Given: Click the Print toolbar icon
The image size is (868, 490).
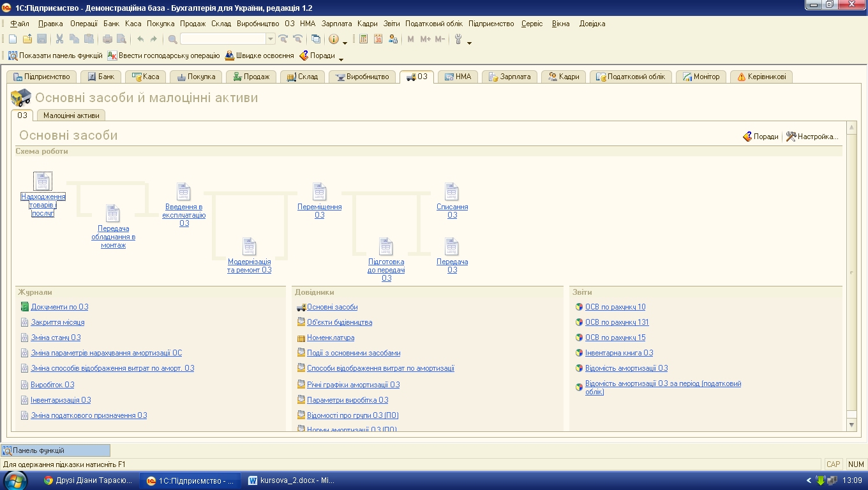Looking at the screenshot, I should coord(107,39).
